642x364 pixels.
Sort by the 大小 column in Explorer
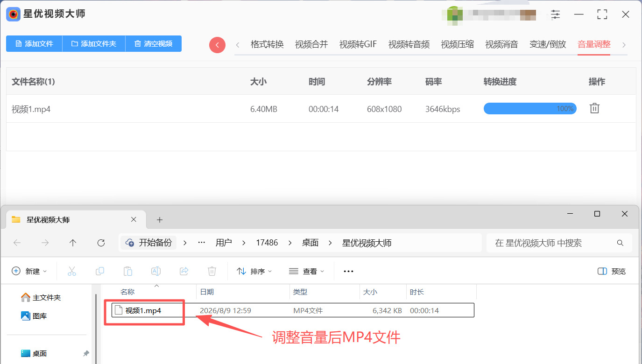click(x=370, y=292)
